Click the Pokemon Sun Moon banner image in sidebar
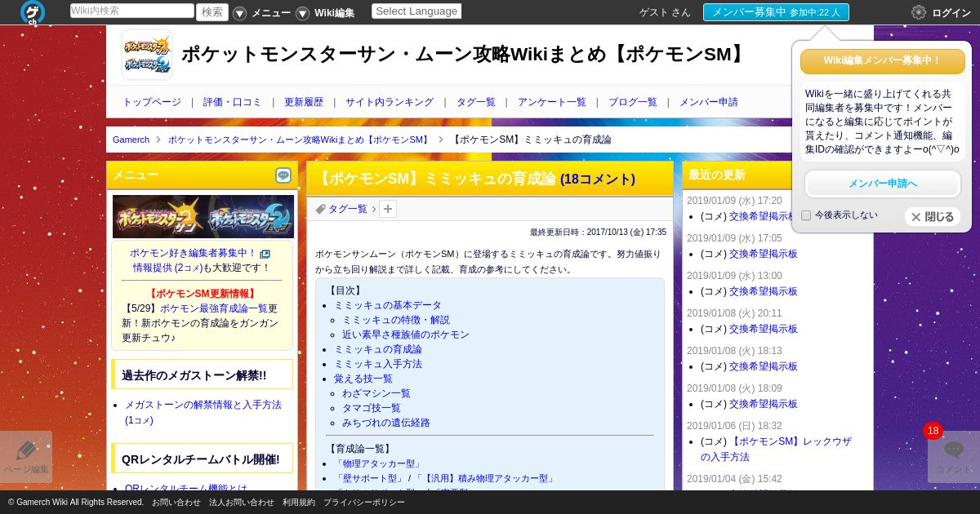Viewport: 980px width, 514px height. 203,216
